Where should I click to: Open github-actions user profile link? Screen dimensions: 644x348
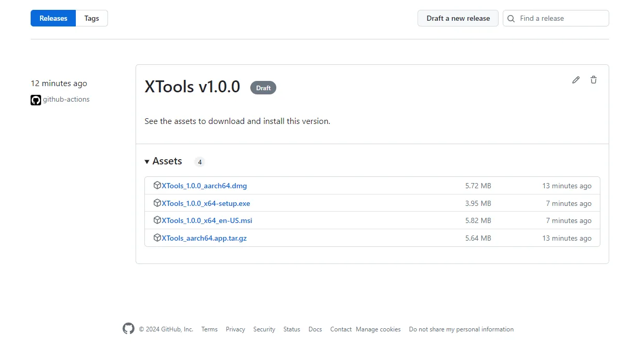pyautogui.click(x=66, y=100)
